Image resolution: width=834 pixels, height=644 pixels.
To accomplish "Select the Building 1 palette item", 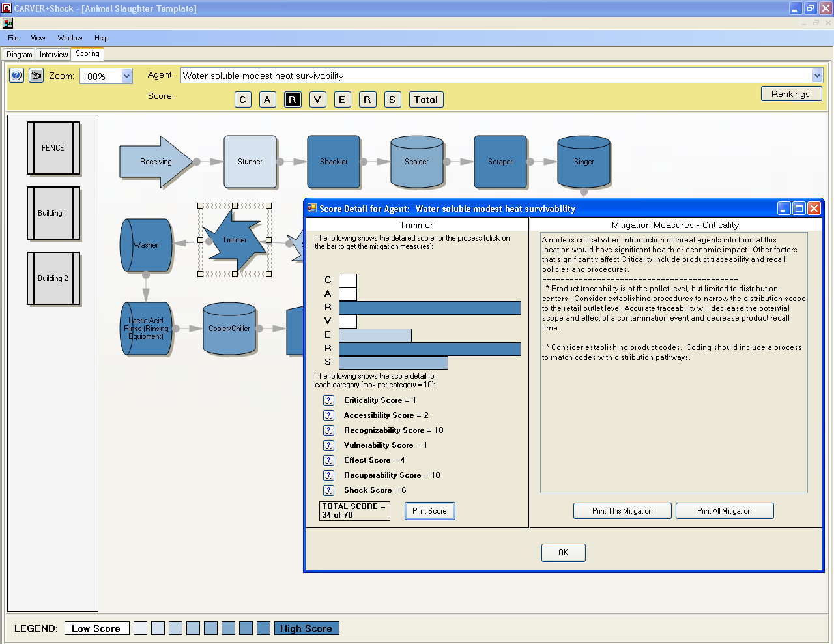I will click(53, 213).
